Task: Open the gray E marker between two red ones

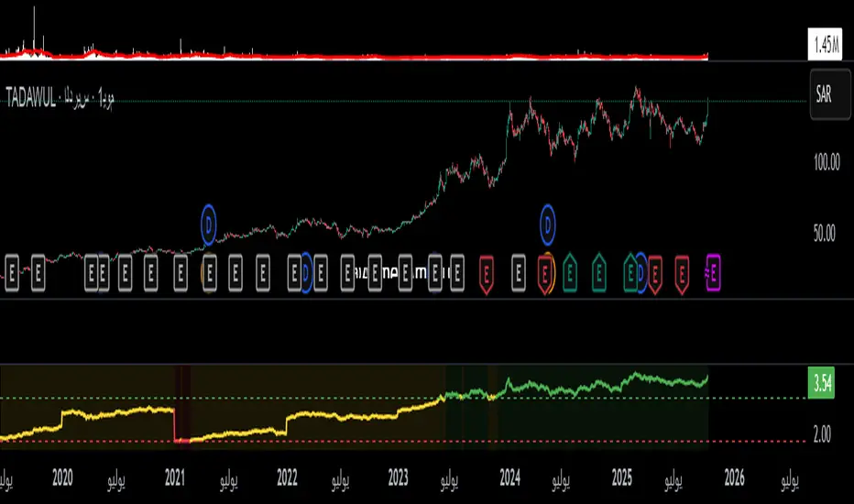Action: tap(519, 272)
